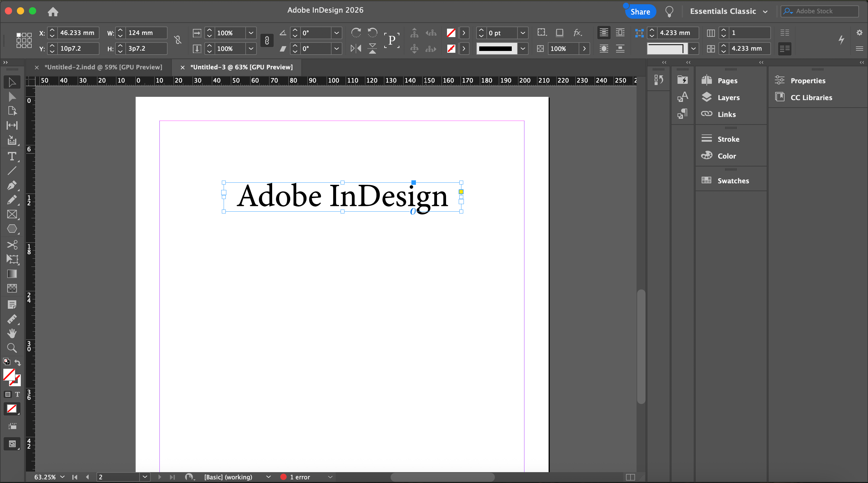Pick the Scissors tool
Viewport: 868px width, 483px height.
pyautogui.click(x=12, y=245)
